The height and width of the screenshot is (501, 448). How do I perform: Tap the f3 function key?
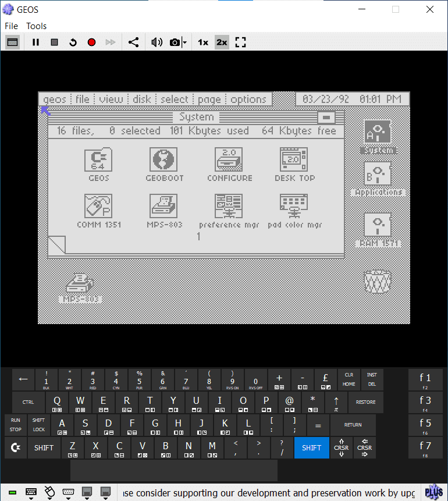point(425,403)
